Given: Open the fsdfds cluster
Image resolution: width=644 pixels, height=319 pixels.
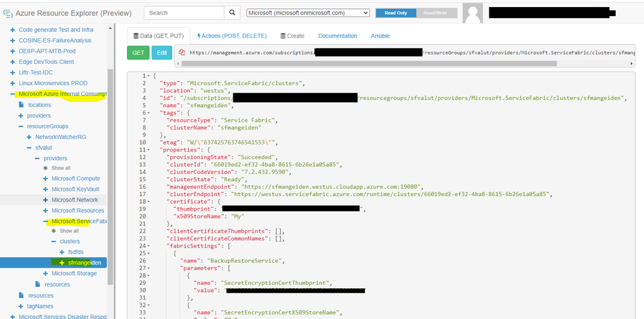Looking at the screenshot, I should pos(75,252).
